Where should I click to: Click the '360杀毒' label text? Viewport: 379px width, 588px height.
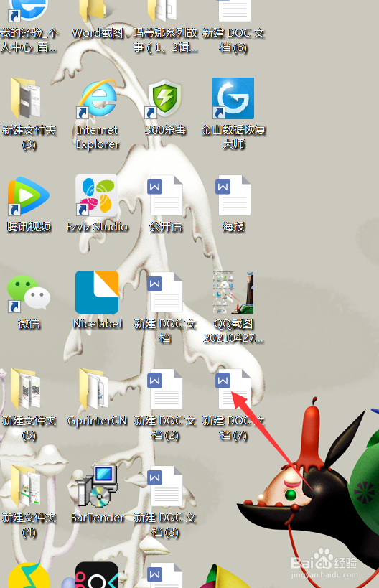point(165,130)
